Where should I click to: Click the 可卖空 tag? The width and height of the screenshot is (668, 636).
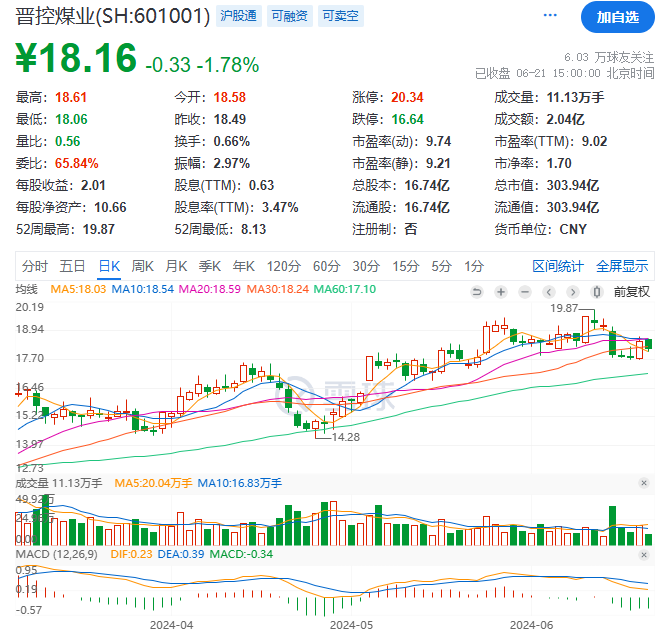coord(340,16)
